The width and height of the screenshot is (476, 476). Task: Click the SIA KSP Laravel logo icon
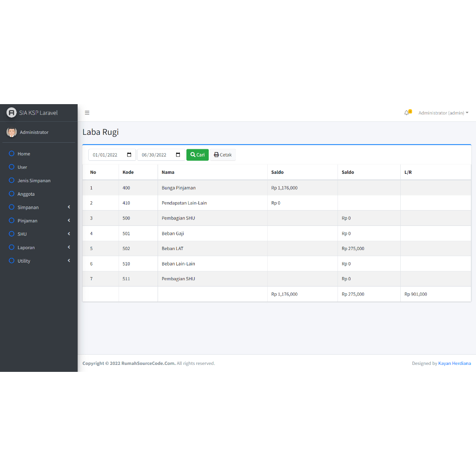pos(11,113)
